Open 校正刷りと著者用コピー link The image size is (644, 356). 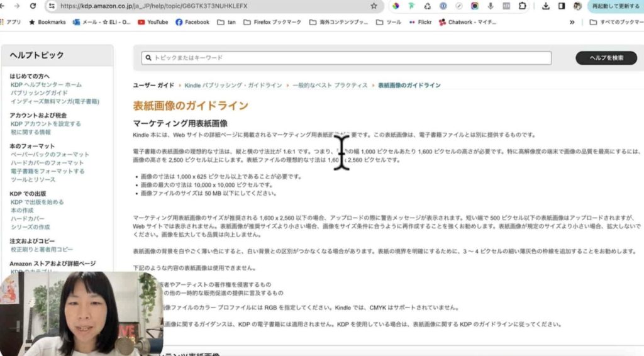(42, 249)
